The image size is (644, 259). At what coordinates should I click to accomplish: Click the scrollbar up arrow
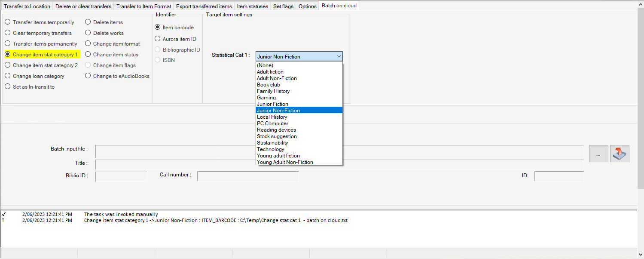640,3
